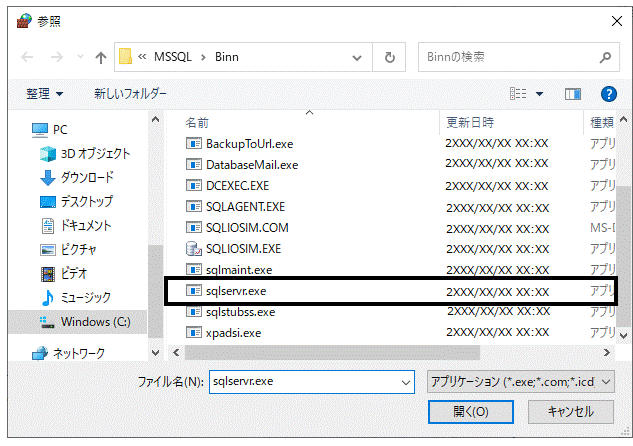The image size is (633, 446).
Task: Open help with the question mark icon
Action: 608,94
